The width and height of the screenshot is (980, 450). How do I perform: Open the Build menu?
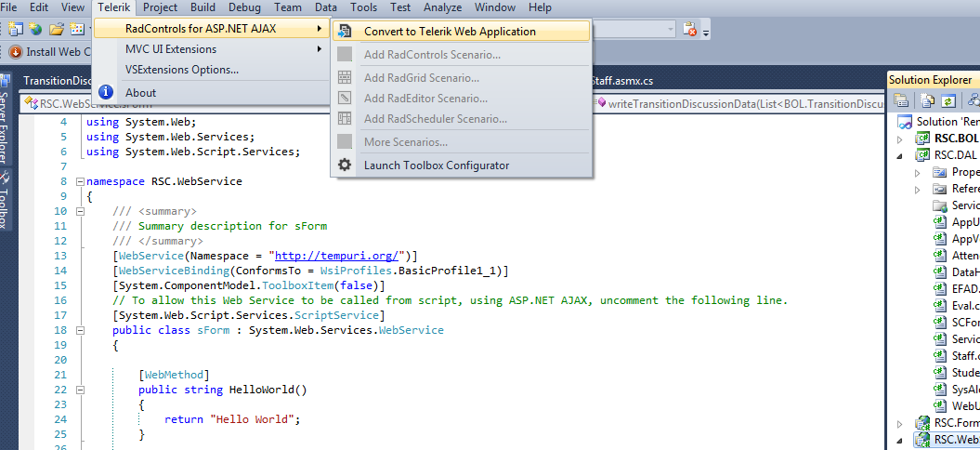point(203,7)
